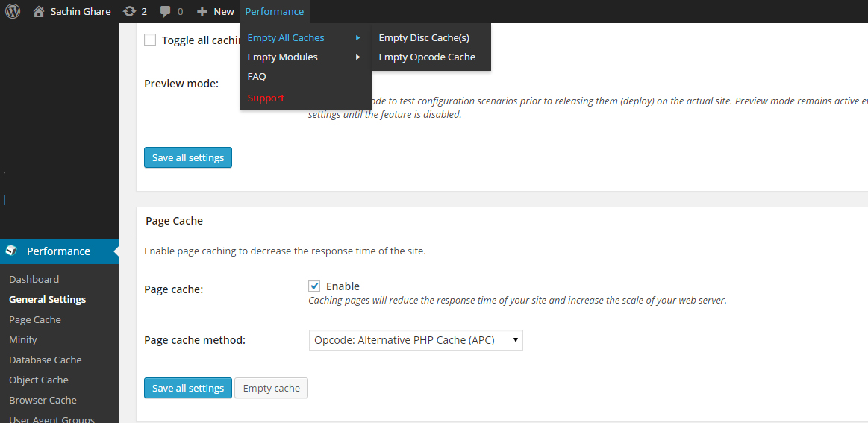This screenshot has width=868, height=423.
Task: Select Empty Disc Cache(s) menu entry
Action: [x=424, y=37]
